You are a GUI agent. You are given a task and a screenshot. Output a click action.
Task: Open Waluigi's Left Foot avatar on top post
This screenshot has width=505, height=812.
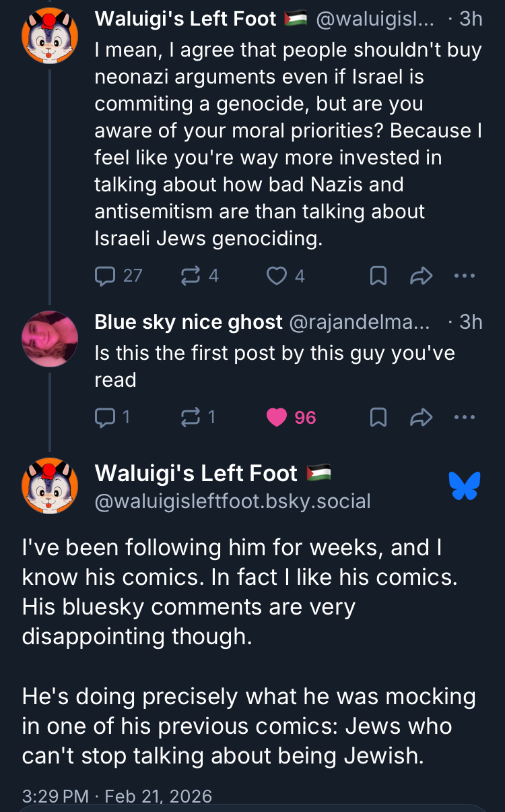pos(50,35)
